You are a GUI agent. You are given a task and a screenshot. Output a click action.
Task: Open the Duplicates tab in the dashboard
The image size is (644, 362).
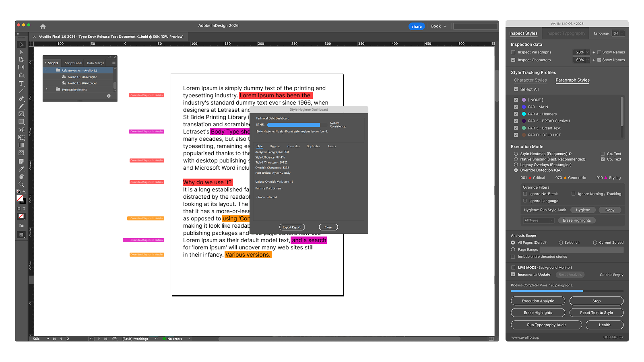(x=313, y=146)
